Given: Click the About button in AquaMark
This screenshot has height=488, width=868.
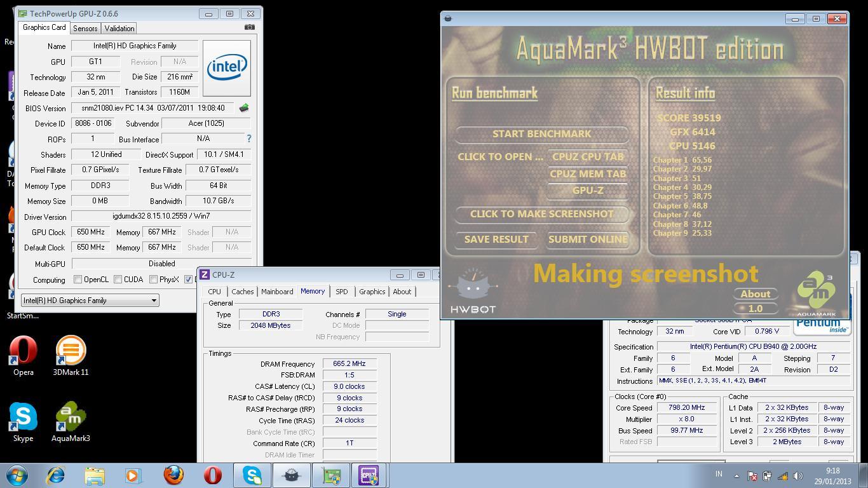Looking at the screenshot, I should click(756, 294).
